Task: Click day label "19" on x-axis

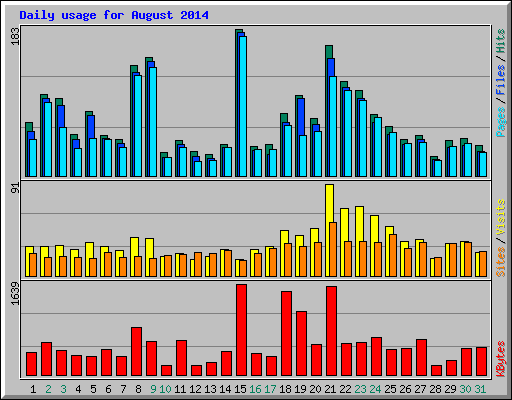Action: pos(300,389)
